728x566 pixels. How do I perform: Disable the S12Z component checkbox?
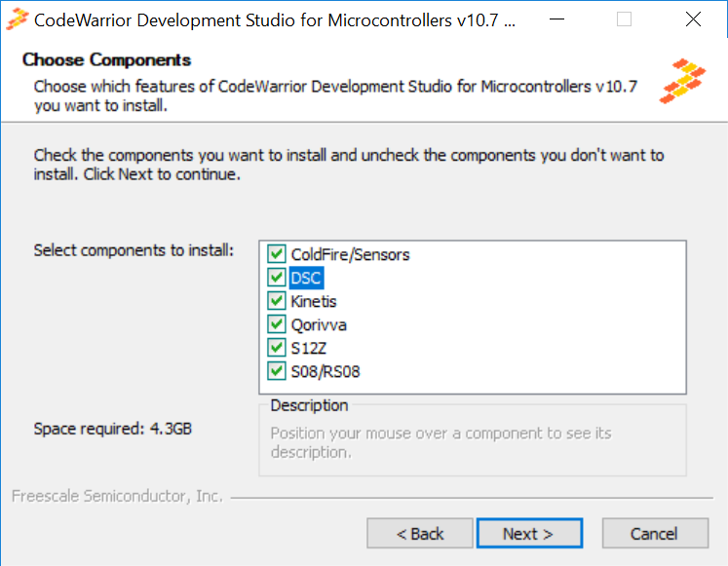[x=276, y=348]
